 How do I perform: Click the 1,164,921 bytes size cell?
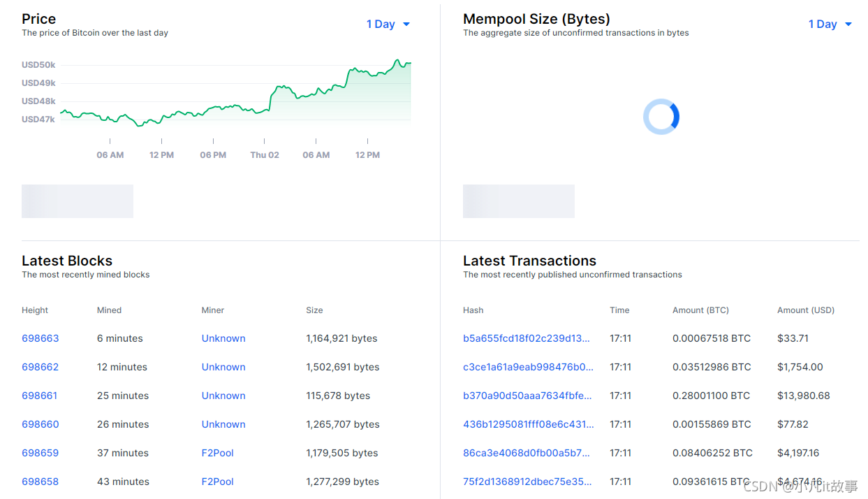[x=341, y=338]
